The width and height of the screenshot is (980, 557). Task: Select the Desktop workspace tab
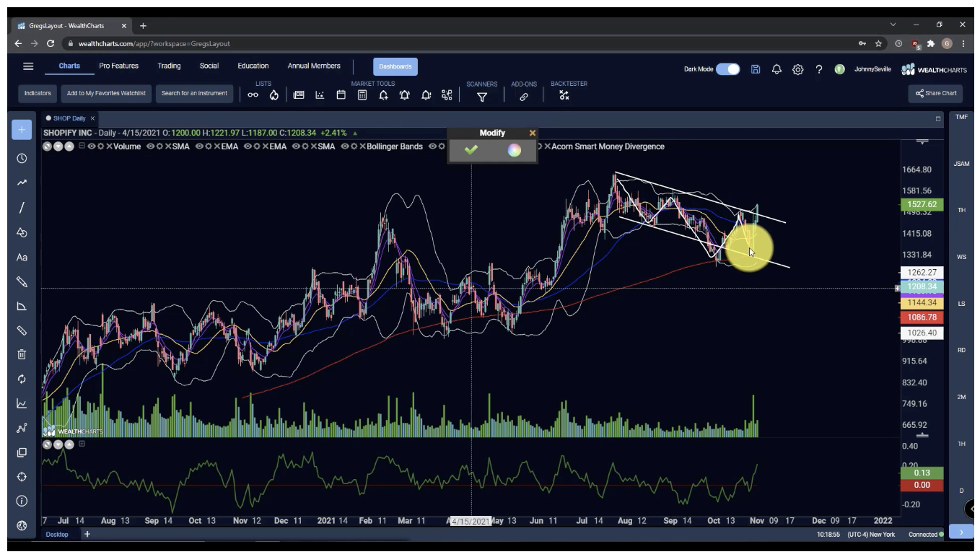pyautogui.click(x=57, y=535)
